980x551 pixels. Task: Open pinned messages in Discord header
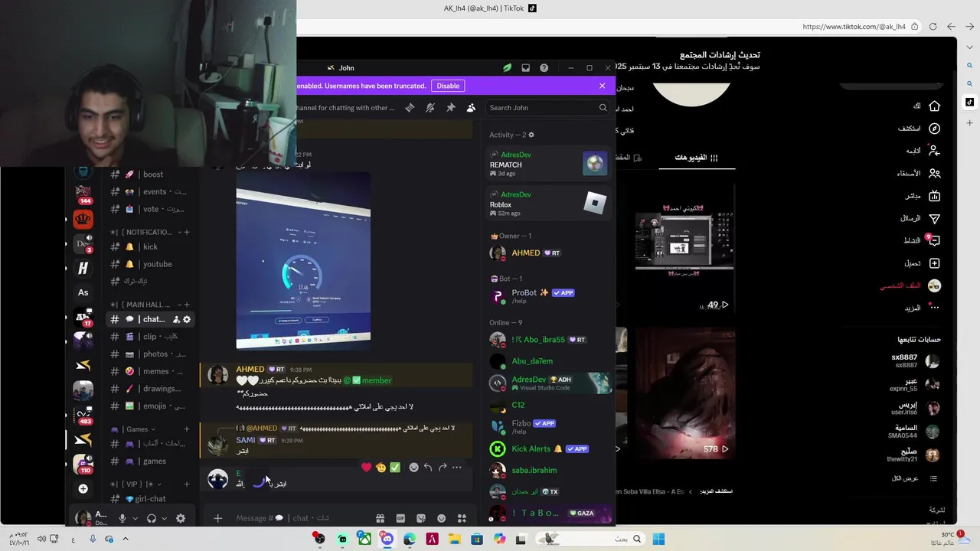pos(451,108)
